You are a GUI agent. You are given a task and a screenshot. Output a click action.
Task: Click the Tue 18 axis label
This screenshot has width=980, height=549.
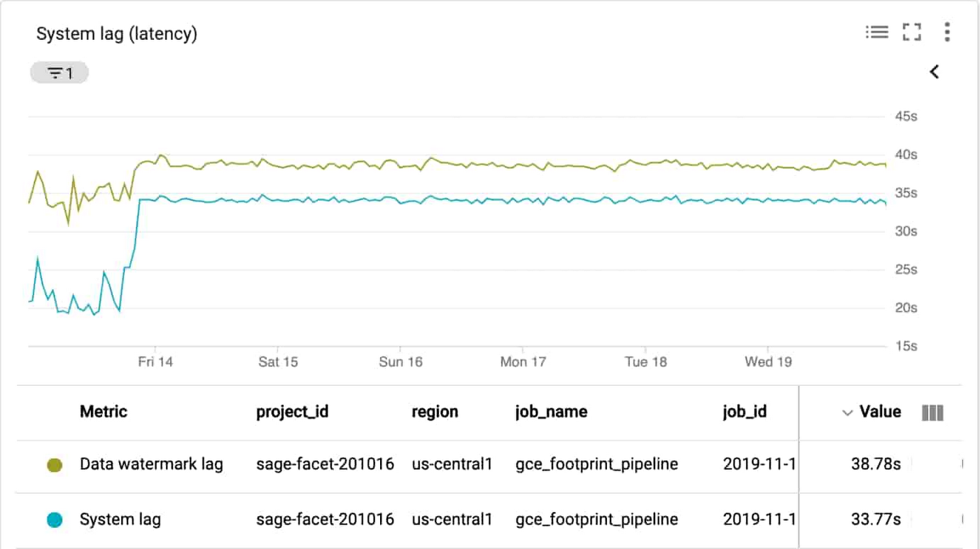click(x=645, y=362)
